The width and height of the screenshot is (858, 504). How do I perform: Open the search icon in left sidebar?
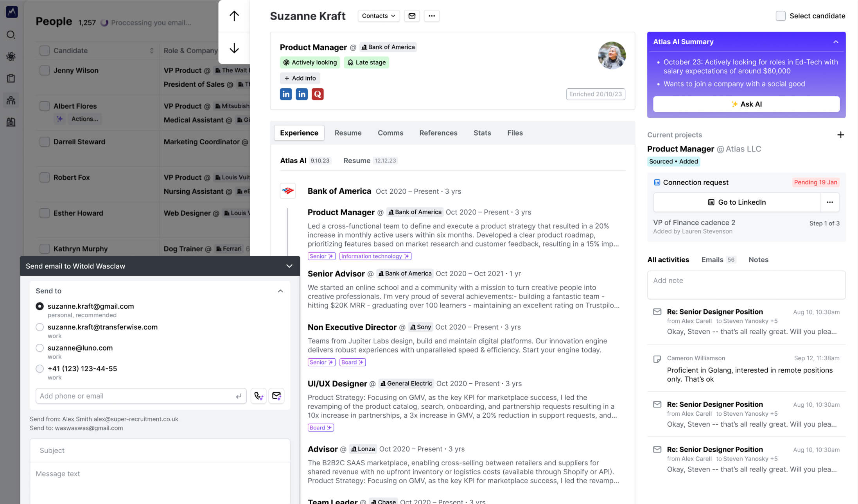(x=11, y=35)
